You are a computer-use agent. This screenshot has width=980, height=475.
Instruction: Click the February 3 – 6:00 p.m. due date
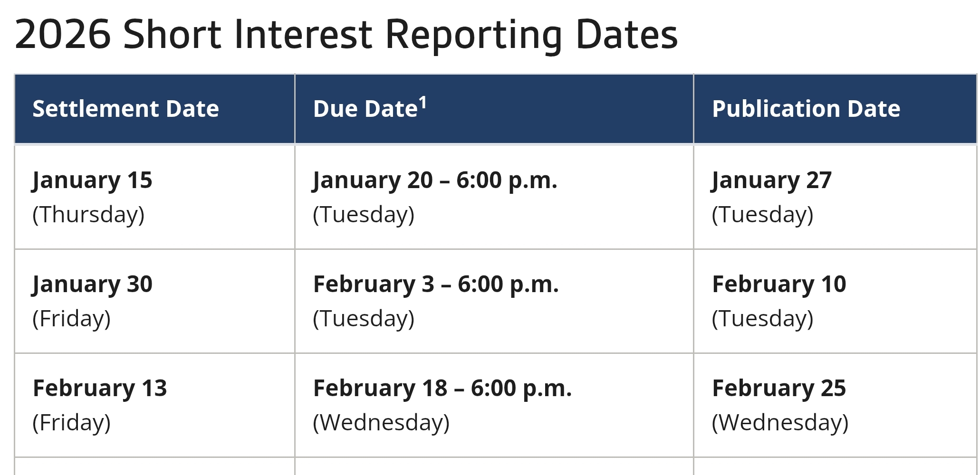click(436, 284)
